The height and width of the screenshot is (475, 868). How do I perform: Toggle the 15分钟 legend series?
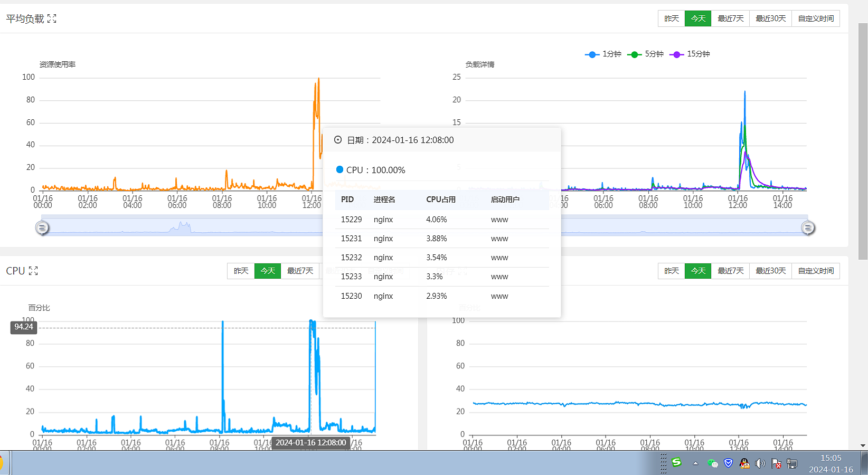[690, 54]
